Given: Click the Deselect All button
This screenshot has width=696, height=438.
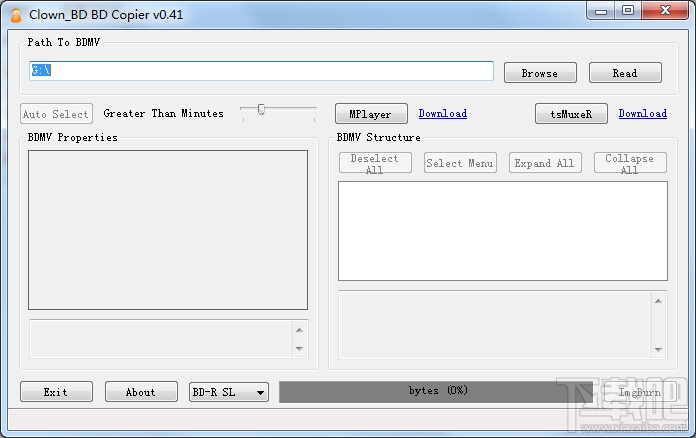Looking at the screenshot, I should tap(375, 163).
